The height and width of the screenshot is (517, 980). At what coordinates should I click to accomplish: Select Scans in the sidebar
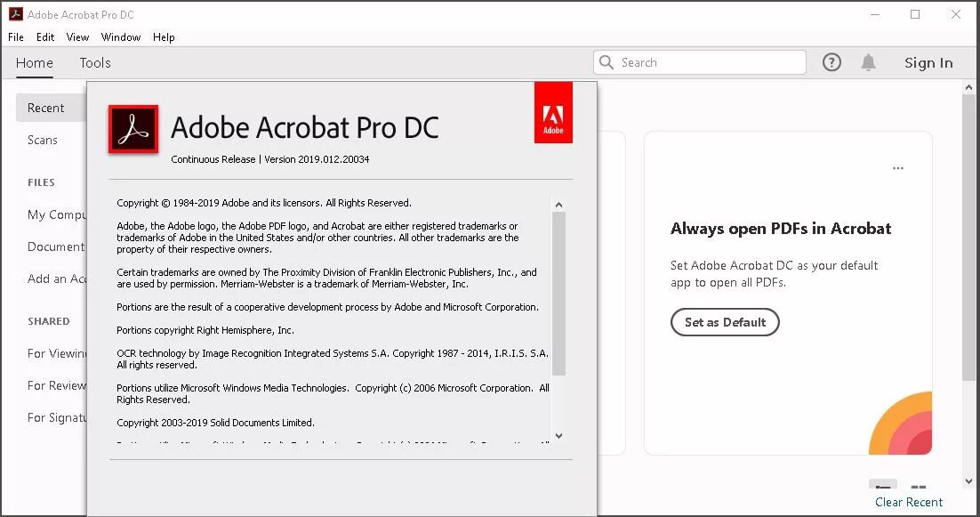[43, 140]
